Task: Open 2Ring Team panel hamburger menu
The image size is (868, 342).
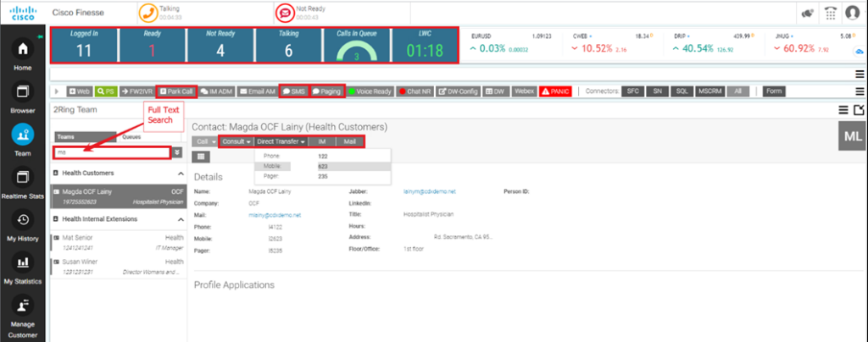Action: tap(843, 110)
